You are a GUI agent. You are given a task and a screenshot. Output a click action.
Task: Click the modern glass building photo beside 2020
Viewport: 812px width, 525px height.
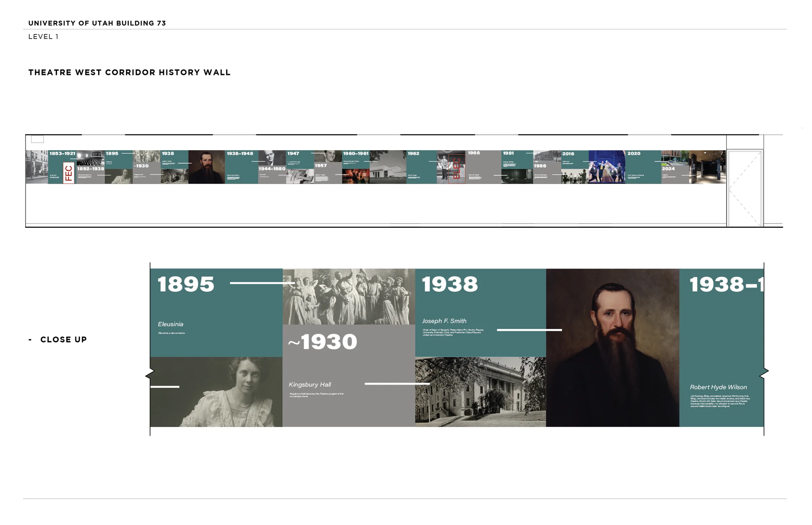[675, 158]
